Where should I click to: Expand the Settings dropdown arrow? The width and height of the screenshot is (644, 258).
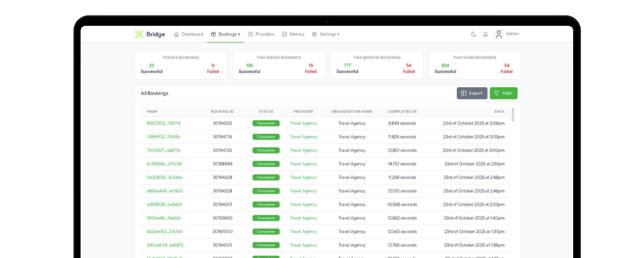[339, 34]
